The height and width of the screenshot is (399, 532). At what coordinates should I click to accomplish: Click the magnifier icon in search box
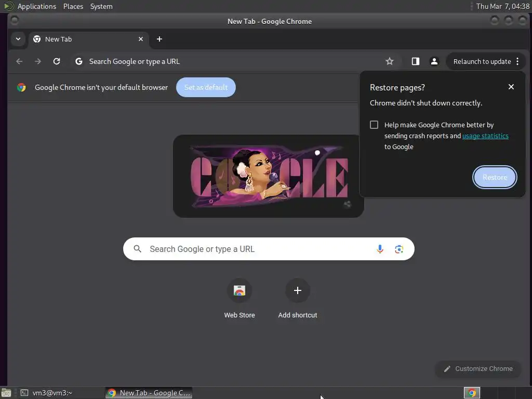[137, 249]
